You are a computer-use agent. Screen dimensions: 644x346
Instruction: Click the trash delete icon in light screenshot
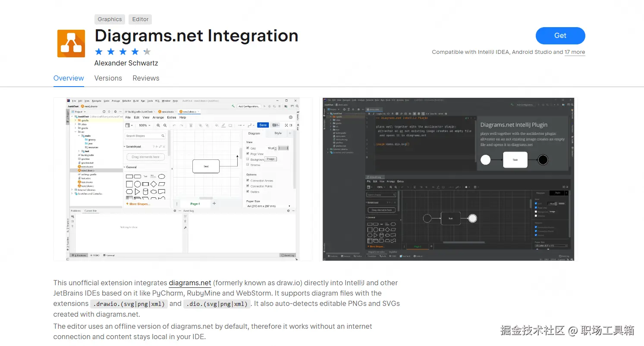tap(191, 125)
